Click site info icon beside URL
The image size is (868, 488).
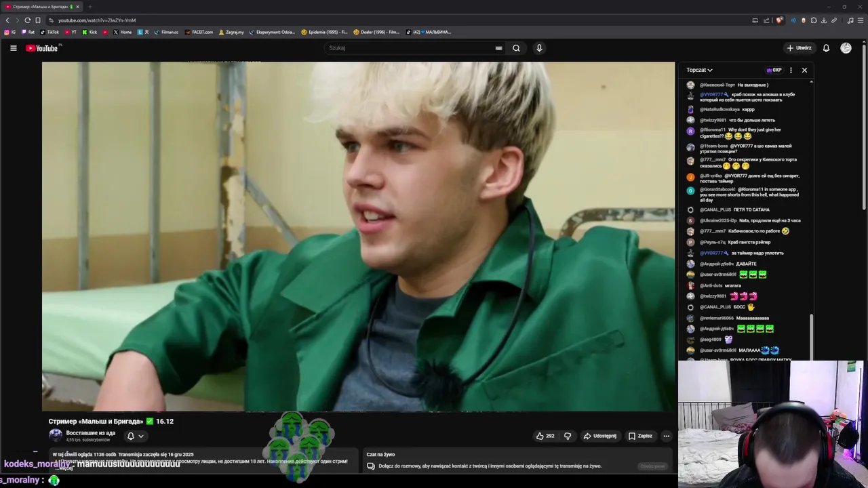pyautogui.click(x=51, y=20)
